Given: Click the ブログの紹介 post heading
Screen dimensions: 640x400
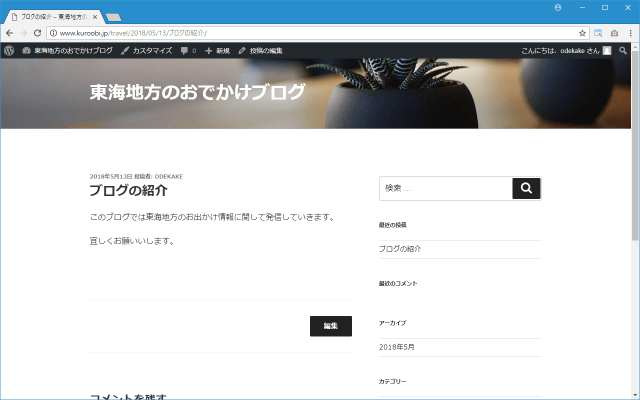Looking at the screenshot, I should [128, 191].
